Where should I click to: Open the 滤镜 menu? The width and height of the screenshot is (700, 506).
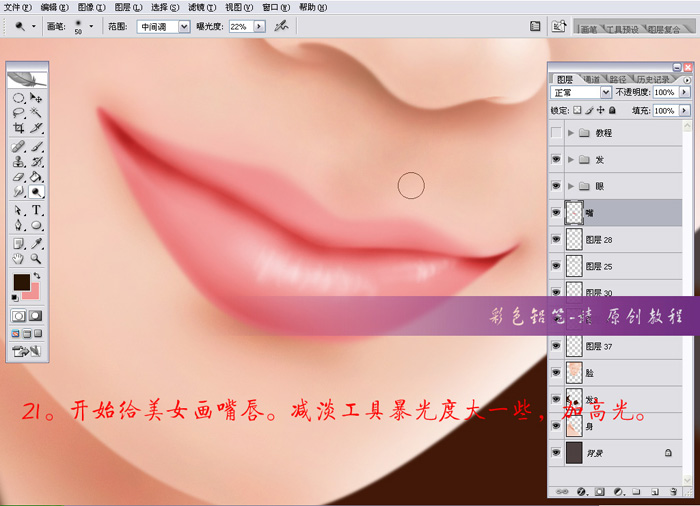coord(202,7)
